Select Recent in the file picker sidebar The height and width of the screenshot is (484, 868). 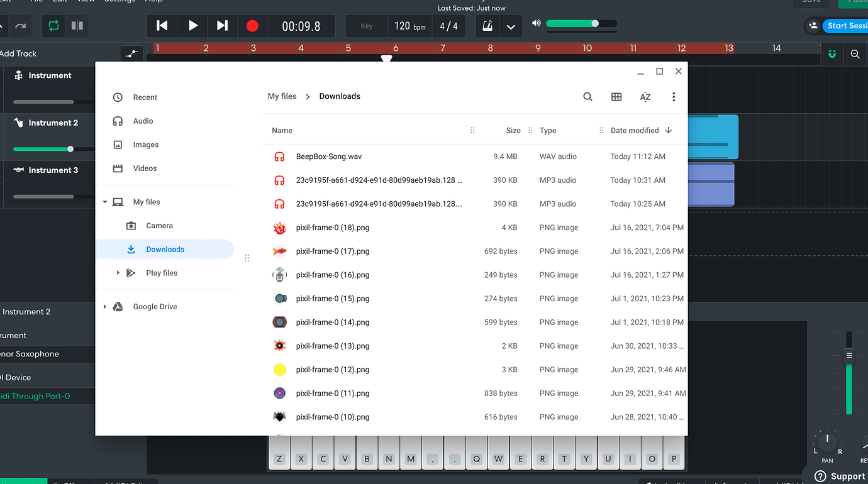(145, 97)
